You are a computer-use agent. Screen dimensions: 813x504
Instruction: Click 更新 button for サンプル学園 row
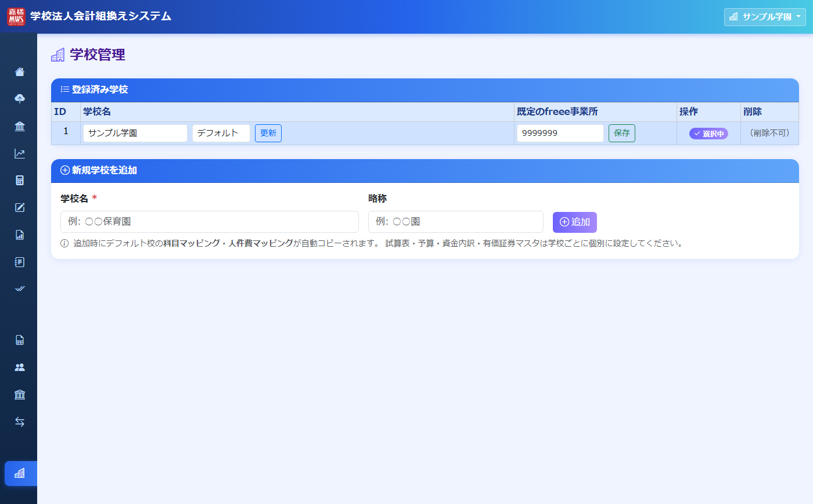pos(268,133)
